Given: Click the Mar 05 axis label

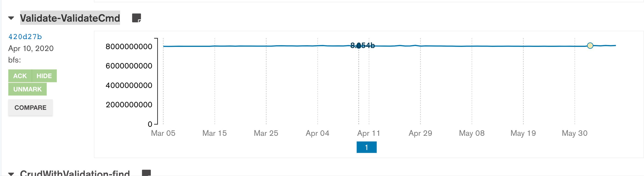Looking at the screenshot, I should coord(163,133).
